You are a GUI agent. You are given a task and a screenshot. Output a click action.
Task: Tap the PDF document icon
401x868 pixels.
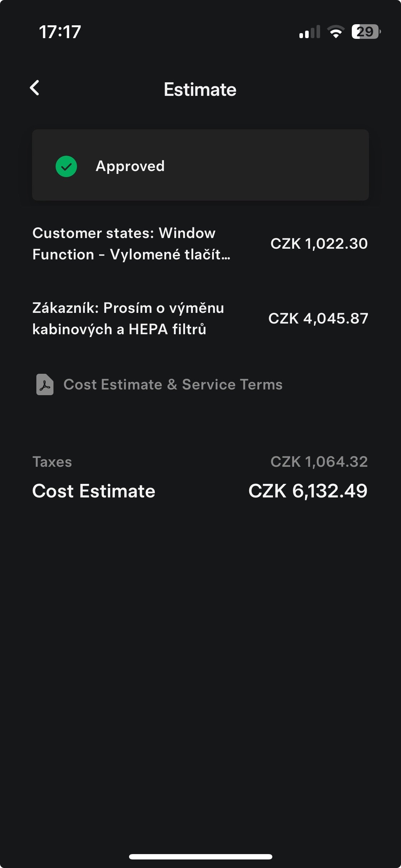pos(45,384)
